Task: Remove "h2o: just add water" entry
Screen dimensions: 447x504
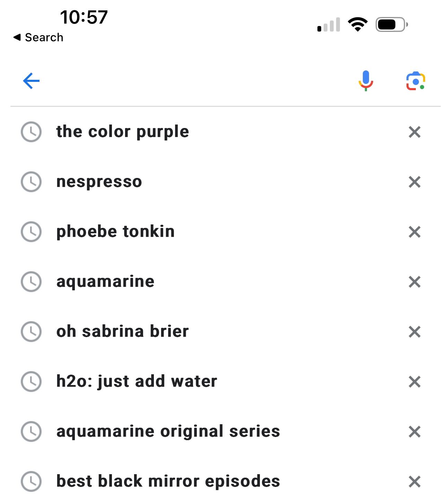Action: (x=414, y=382)
